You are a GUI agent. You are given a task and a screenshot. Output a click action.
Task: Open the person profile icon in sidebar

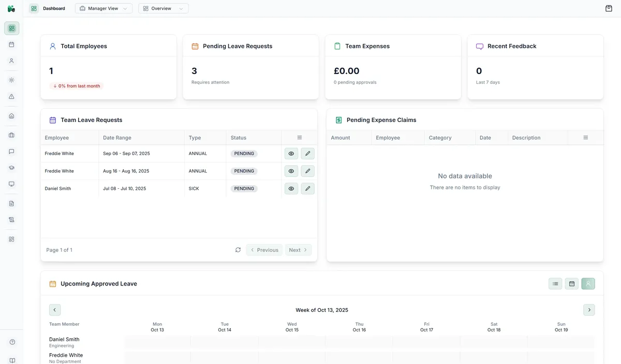pyautogui.click(x=11, y=60)
